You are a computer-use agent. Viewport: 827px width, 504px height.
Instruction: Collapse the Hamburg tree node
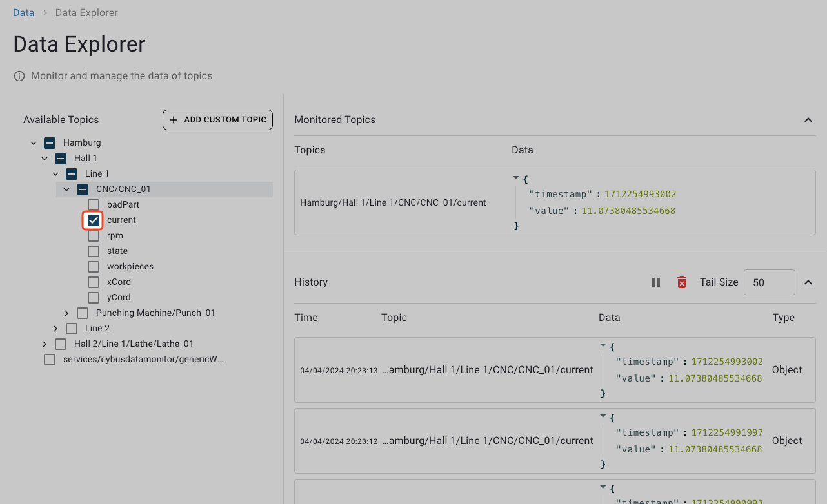34,142
